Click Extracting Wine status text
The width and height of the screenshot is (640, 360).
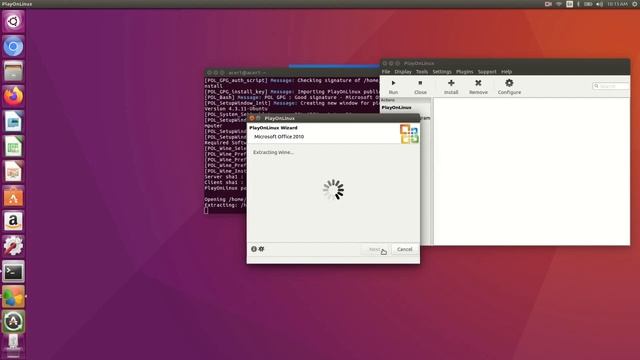pos(273,152)
